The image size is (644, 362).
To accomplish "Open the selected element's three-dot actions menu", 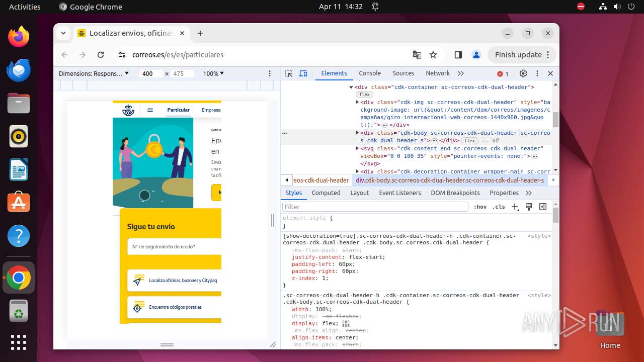I will [x=285, y=133].
